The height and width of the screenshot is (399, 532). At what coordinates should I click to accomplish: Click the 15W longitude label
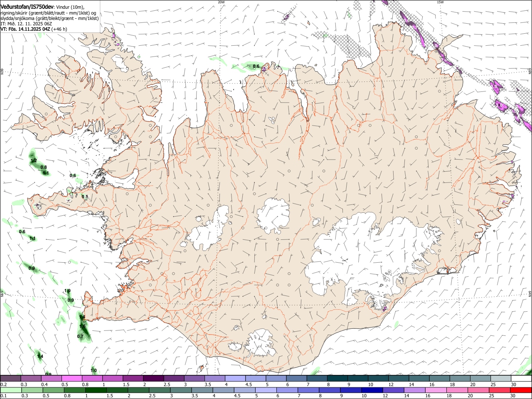click(440, 2)
